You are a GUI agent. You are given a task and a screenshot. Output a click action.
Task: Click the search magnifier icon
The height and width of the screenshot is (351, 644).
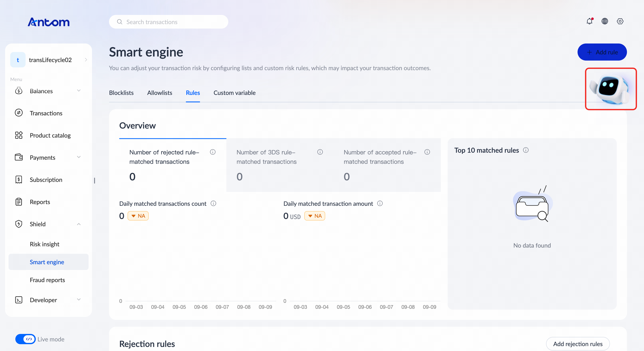pos(120,22)
